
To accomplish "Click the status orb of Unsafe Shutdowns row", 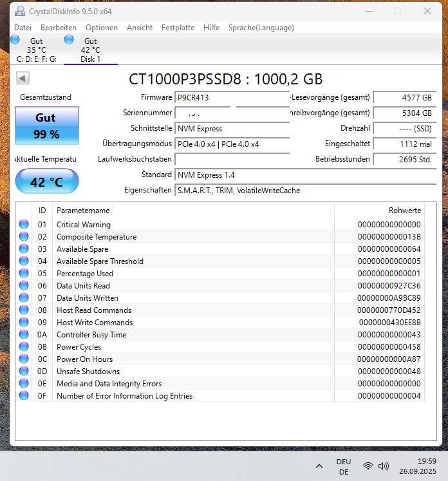I will [24, 371].
